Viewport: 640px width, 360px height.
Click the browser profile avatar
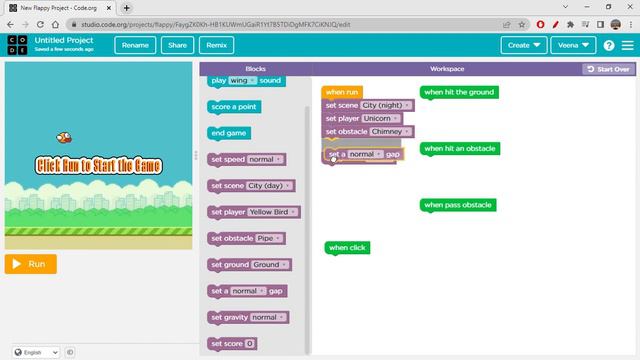click(x=616, y=24)
